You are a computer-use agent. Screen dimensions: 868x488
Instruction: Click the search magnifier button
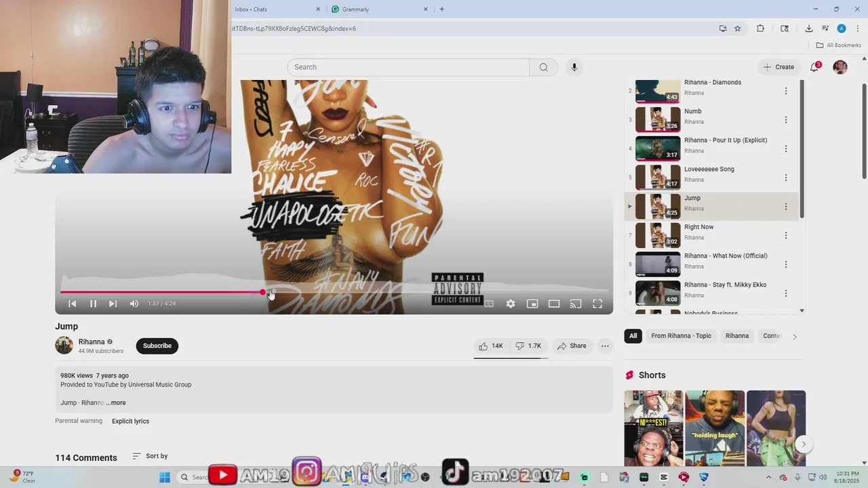pyautogui.click(x=543, y=67)
